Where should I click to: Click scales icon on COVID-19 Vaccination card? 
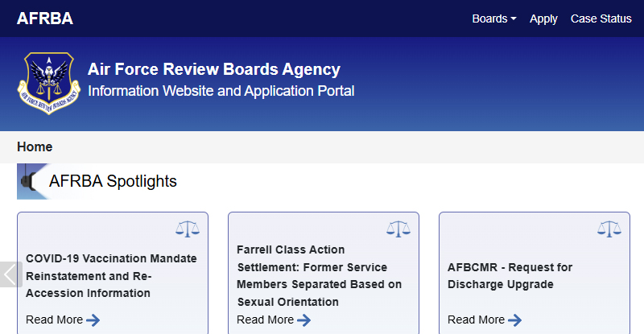187,229
